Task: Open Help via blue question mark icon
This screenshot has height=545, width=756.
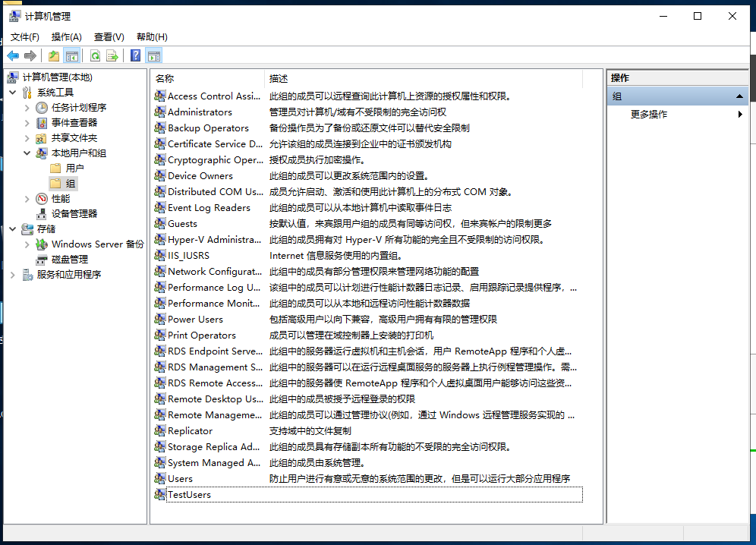Action: pyautogui.click(x=135, y=56)
